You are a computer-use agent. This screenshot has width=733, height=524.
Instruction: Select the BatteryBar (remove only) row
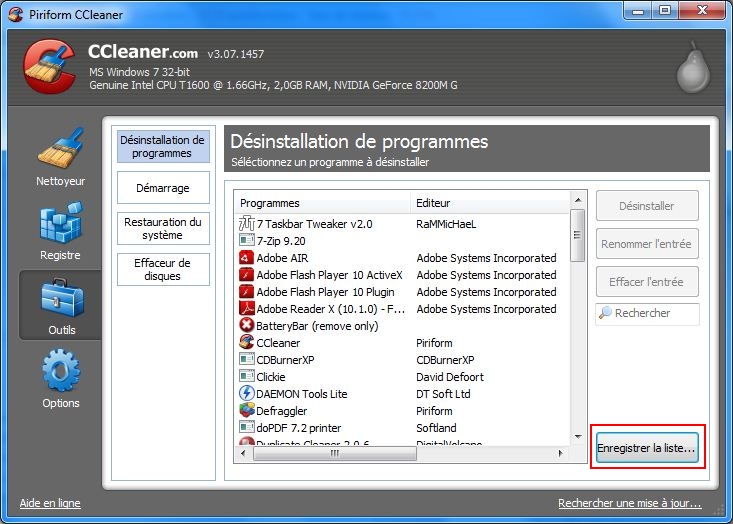402,326
